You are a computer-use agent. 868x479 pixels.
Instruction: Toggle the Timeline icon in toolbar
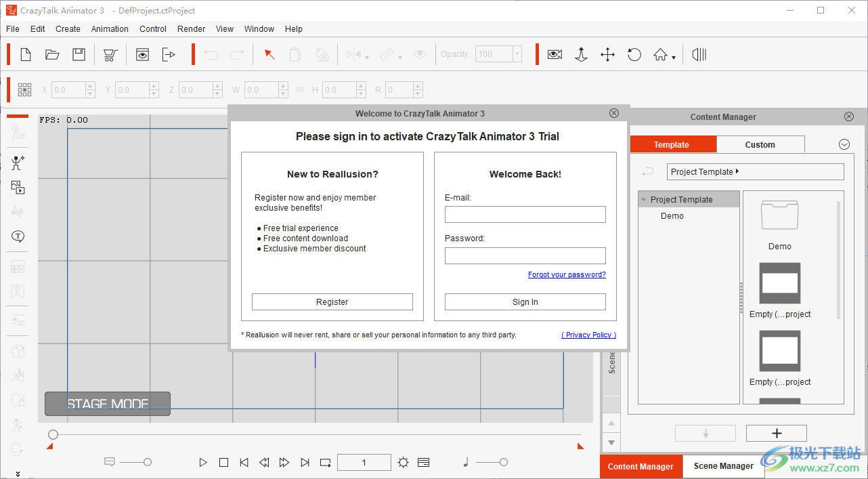point(699,54)
